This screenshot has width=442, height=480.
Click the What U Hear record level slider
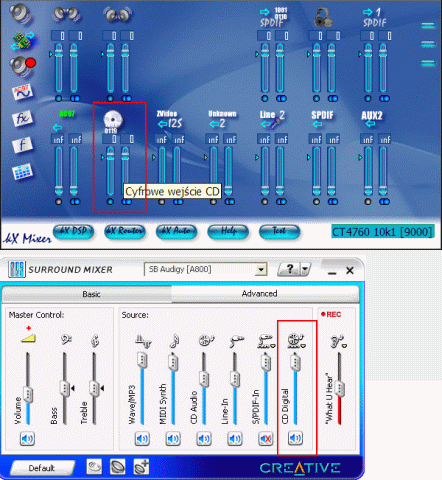click(x=340, y=388)
